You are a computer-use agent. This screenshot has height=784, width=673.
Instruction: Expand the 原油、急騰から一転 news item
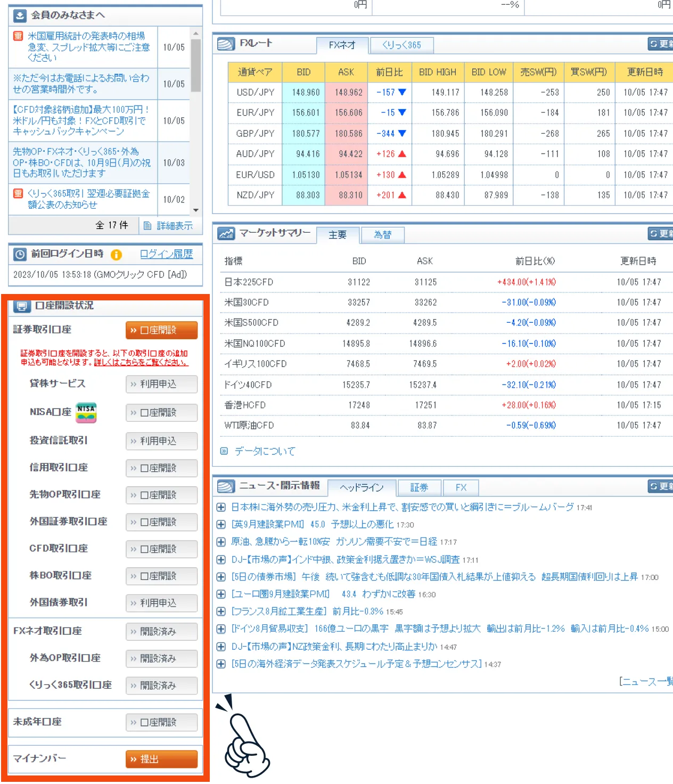(x=221, y=542)
